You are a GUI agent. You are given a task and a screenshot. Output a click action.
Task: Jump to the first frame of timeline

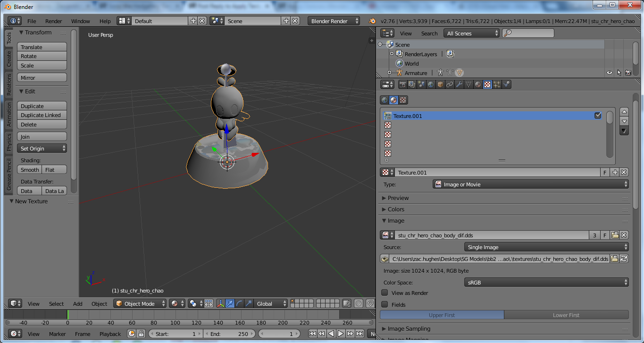[x=312, y=334]
